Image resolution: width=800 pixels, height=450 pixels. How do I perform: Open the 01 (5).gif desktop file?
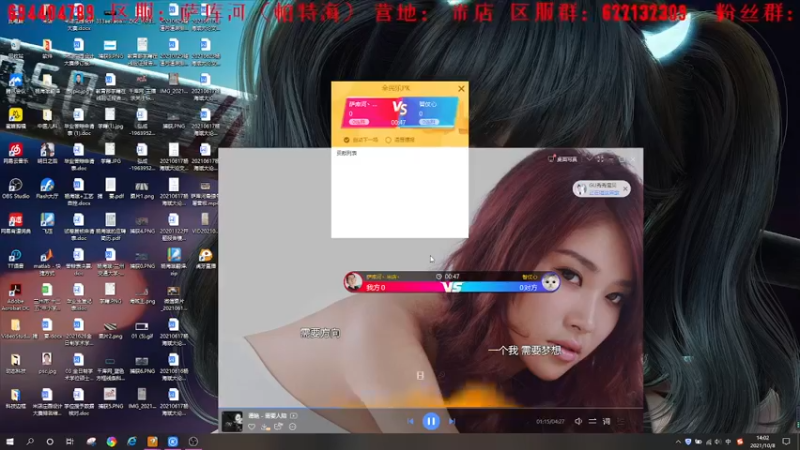point(141,329)
